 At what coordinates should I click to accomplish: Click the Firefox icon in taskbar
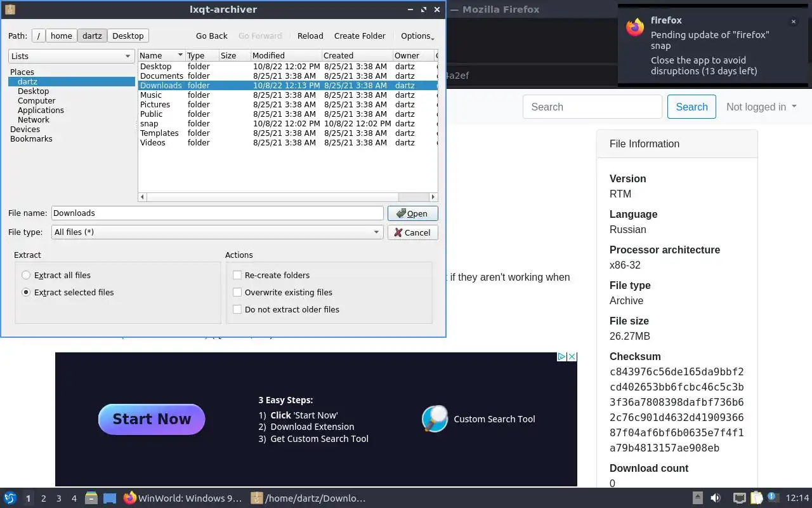[129, 498]
